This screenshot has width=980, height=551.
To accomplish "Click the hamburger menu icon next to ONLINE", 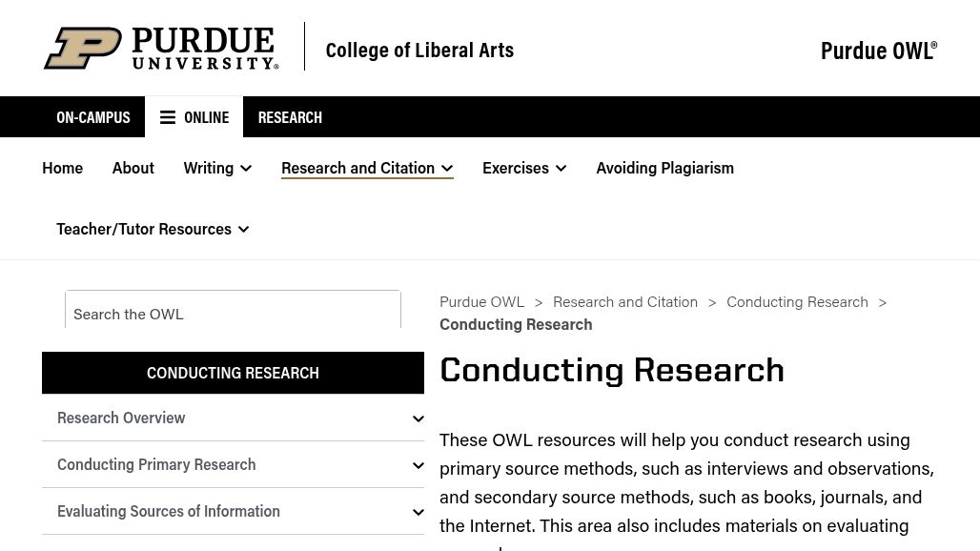I will [x=168, y=116].
